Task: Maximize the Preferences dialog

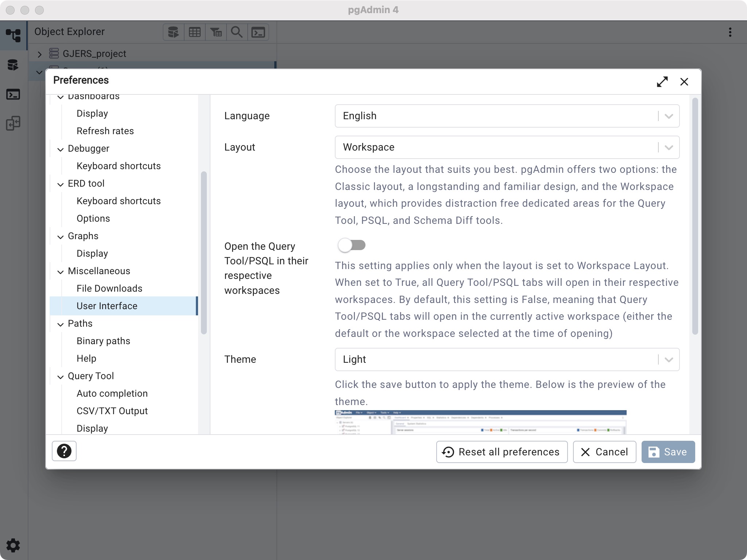Action: 662,82
